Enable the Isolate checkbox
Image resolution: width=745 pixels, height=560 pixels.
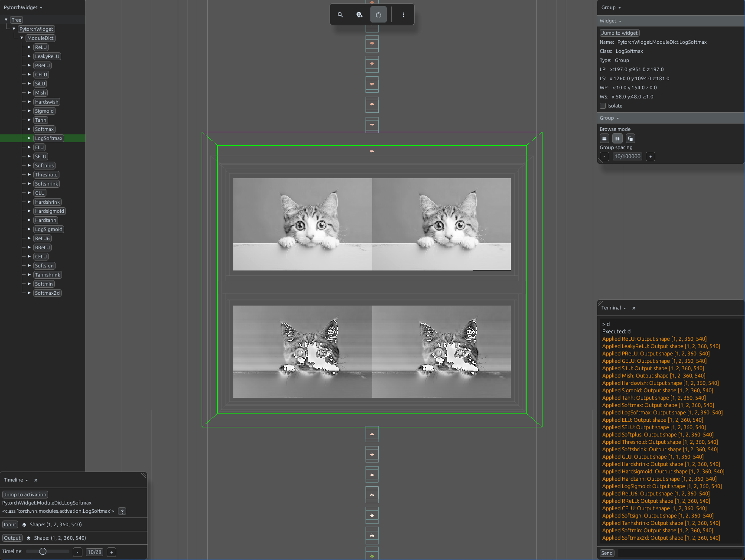[603, 106]
